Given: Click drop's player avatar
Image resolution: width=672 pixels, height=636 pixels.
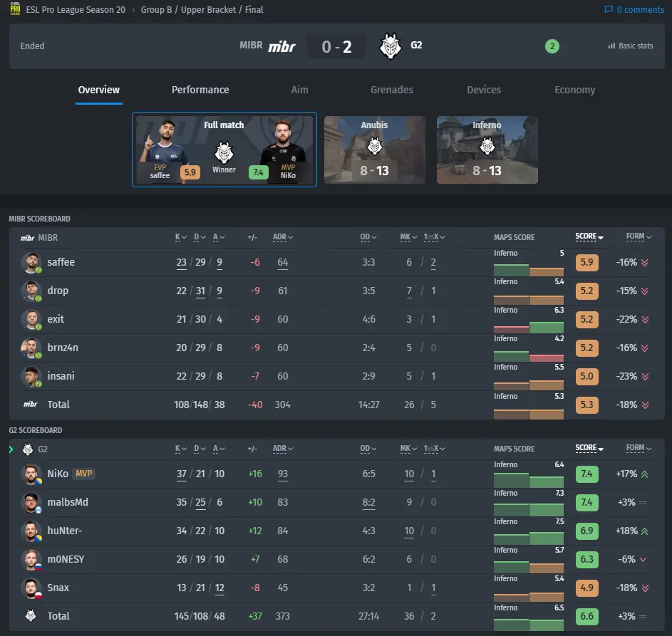Looking at the screenshot, I should tap(31, 291).
